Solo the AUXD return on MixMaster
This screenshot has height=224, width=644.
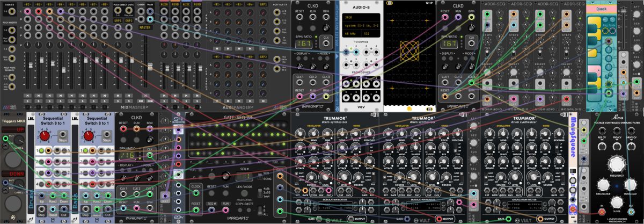pos(199,100)
